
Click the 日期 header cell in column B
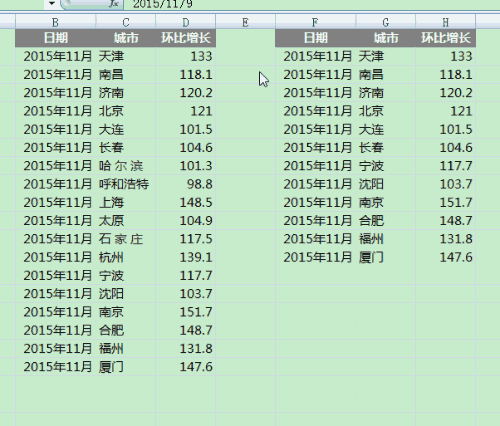55,38
